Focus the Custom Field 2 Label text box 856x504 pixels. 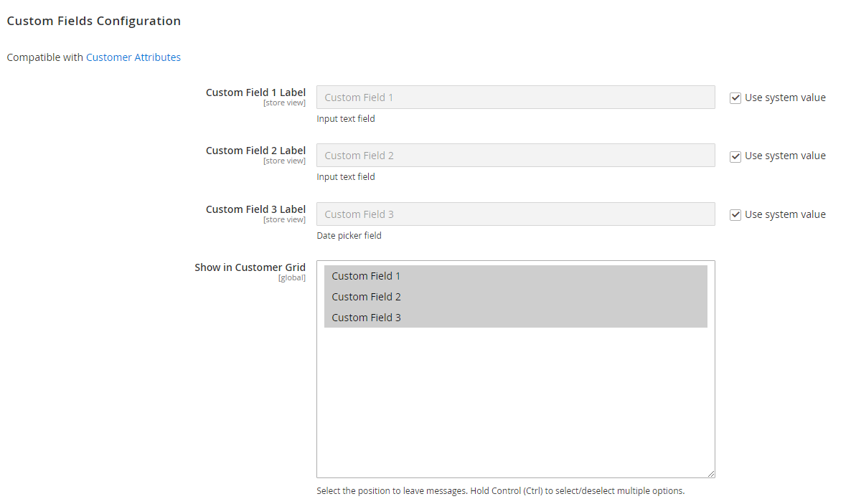[515, 156]
